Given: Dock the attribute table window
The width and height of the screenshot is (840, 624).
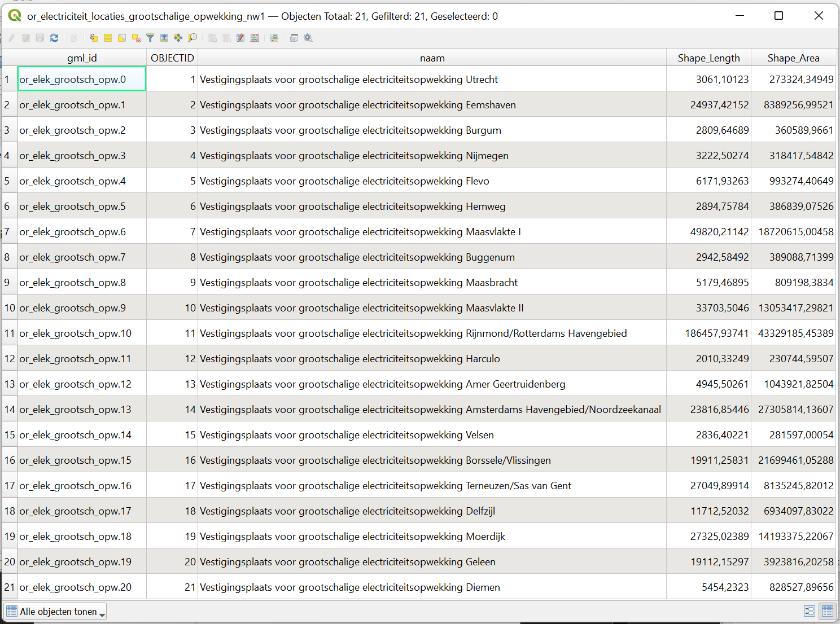Looking at the screenshot, I should [294, 38].
